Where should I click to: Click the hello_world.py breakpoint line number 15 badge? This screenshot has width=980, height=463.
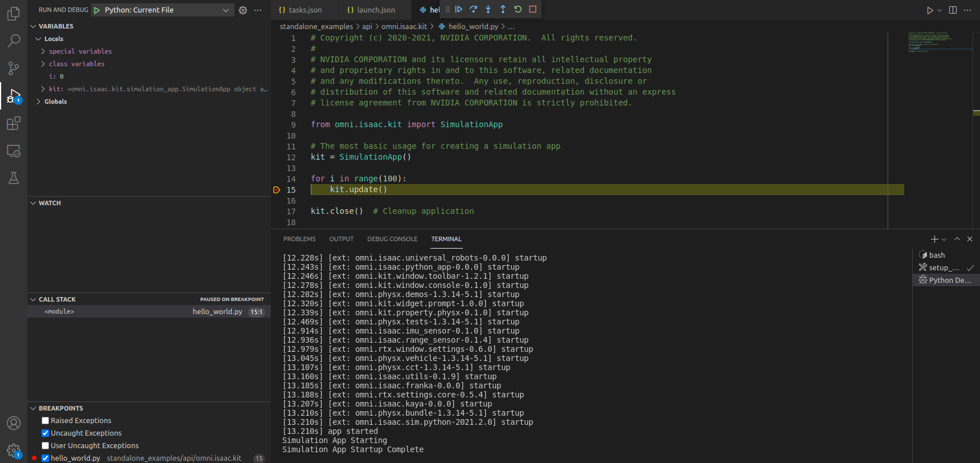coord(259,458)
